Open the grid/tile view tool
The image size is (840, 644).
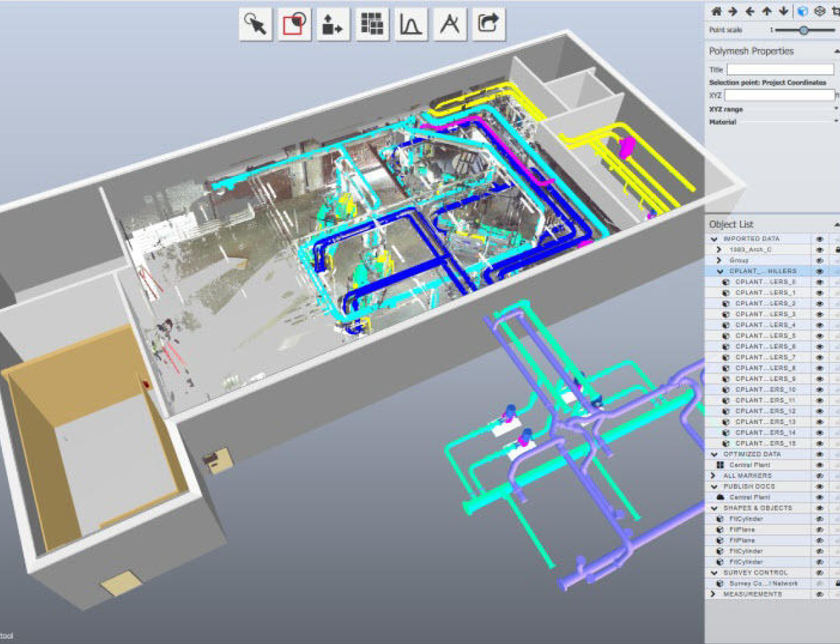pos(372,24)
